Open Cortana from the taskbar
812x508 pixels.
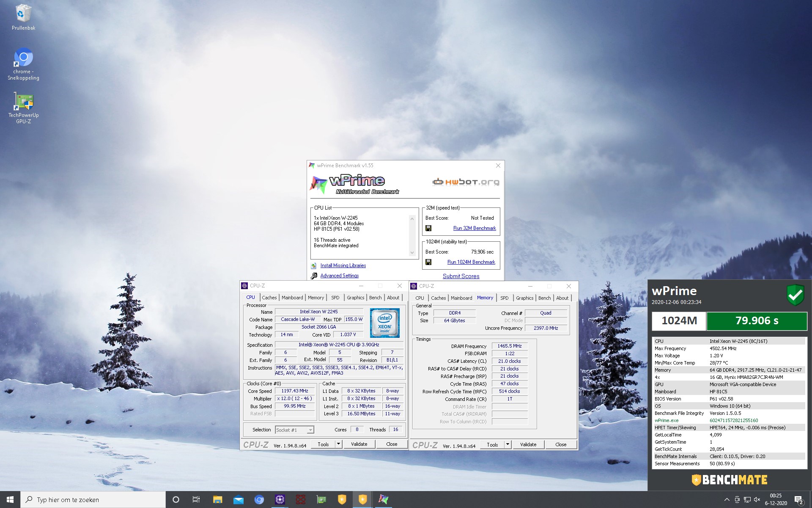pyautogui.click(x=176, y=500)
